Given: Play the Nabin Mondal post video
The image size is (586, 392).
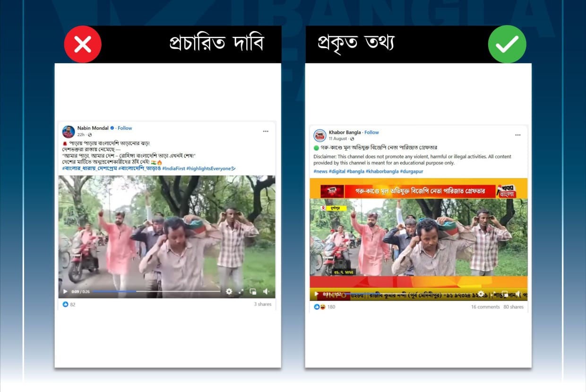Looking at the screenshot, I should pos(65,292).
